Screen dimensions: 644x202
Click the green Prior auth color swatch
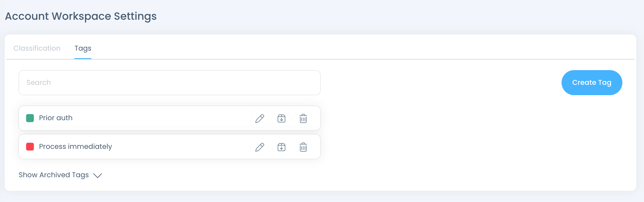click(30, 118)
